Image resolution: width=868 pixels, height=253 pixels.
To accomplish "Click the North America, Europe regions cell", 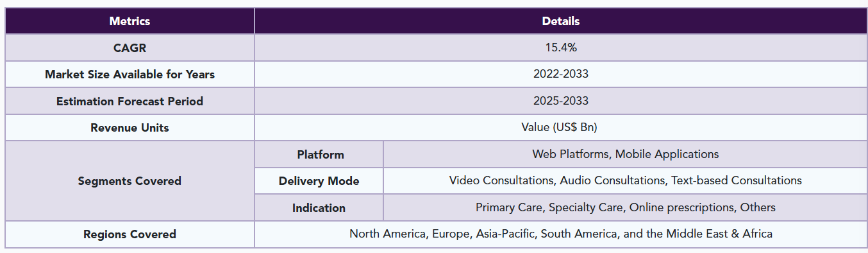I will (561, 234).
